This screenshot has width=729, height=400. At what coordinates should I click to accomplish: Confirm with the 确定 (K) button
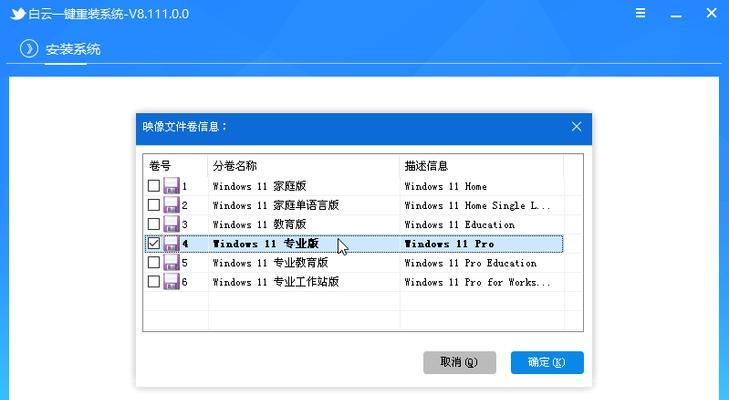point(547,362)
